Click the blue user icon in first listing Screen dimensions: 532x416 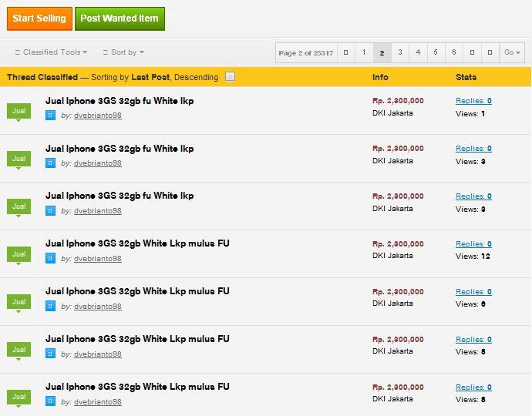50,116
